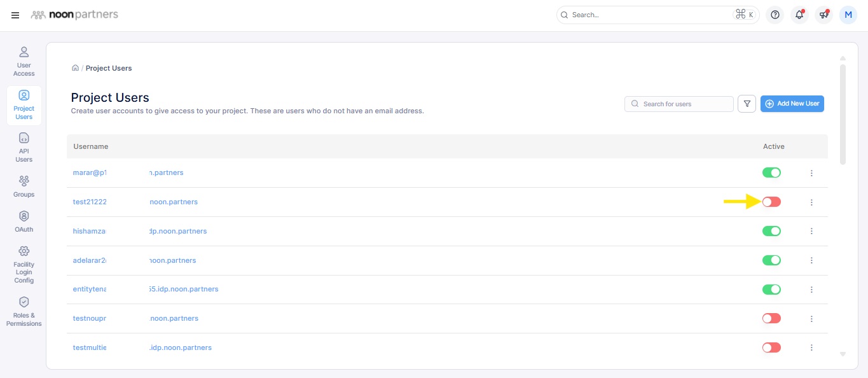Image resolution: width=868 pixels, height=378 pixels.
Task: Open the notifications bell
Action: (799, 15)
